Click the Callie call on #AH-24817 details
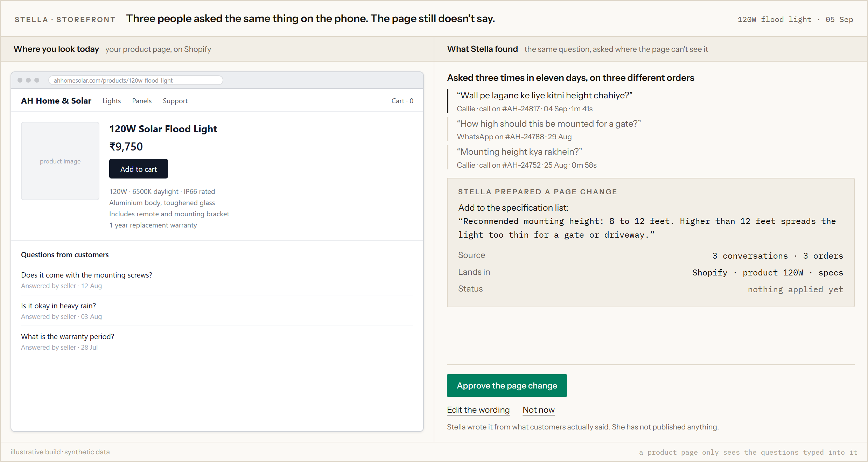This screenshot has width=868, height=462. pyautogui.click(x=525, y=109)
